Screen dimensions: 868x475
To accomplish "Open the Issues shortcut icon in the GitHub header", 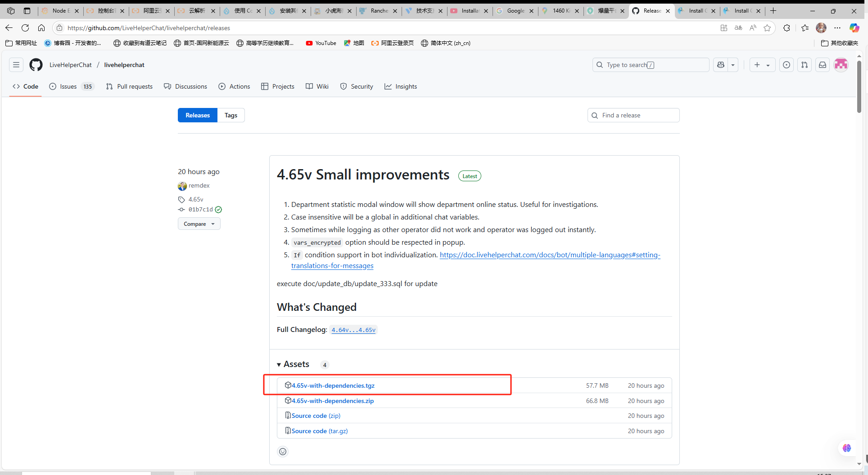I will [787, 65].
